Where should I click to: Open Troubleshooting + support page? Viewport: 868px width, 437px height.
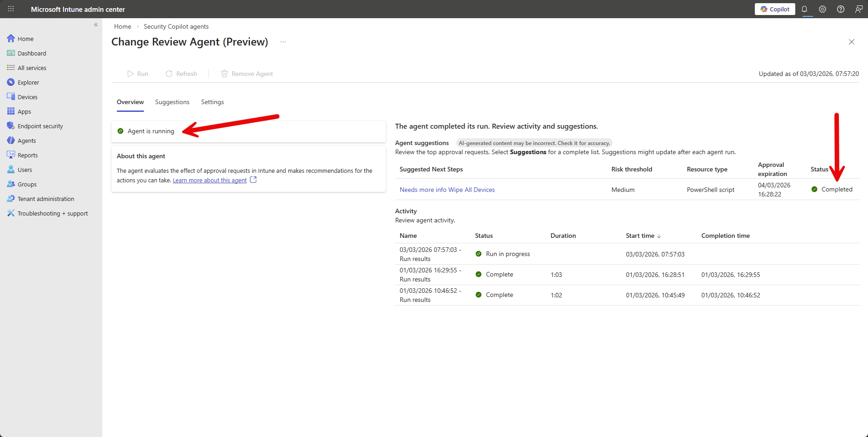[52, 213]
